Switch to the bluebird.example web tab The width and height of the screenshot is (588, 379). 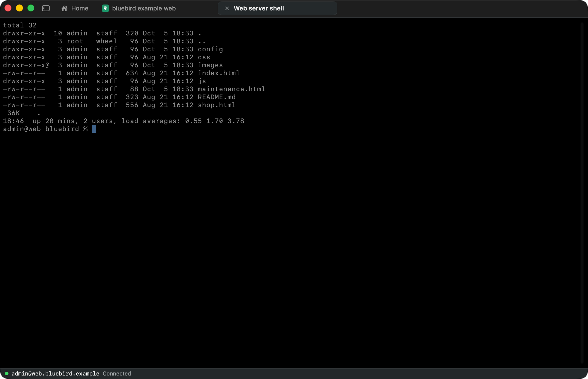139,8
